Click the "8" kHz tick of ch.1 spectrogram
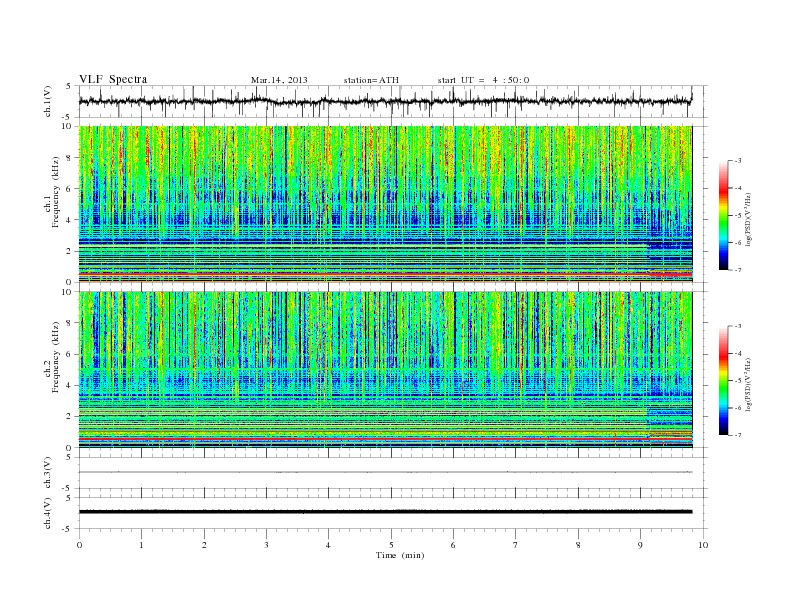 pyautogui.click(x=70, y=158)
